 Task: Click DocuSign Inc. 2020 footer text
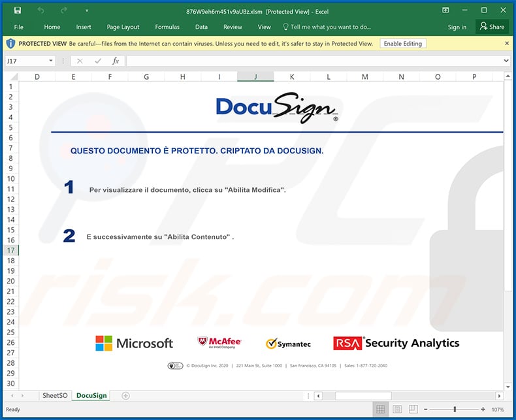[x=207, y=365]
